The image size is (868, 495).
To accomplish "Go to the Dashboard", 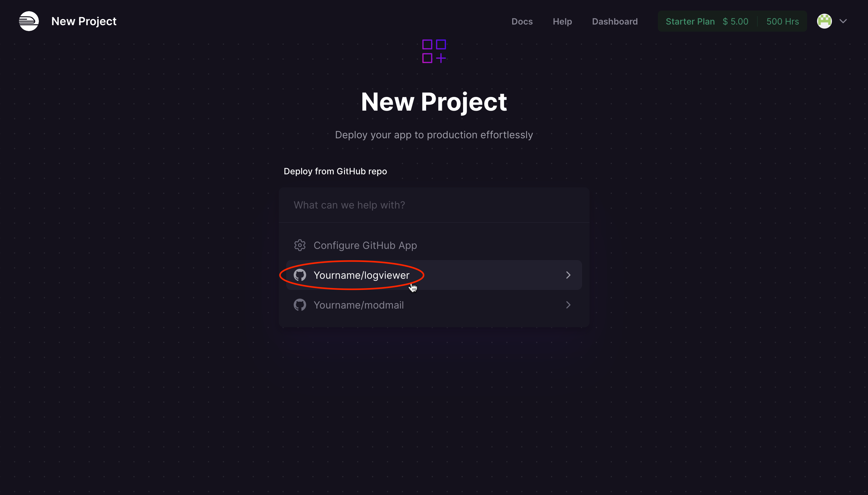I will (614, 21).
